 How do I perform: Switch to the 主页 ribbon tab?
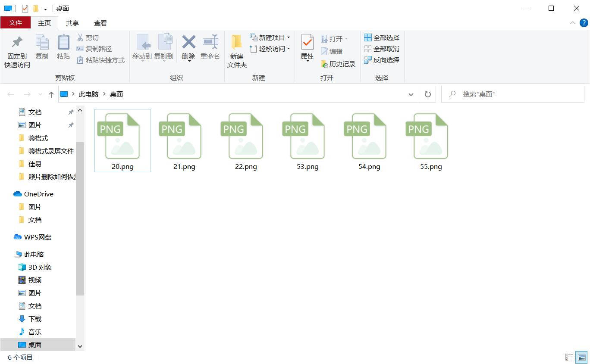click(44, 23)
